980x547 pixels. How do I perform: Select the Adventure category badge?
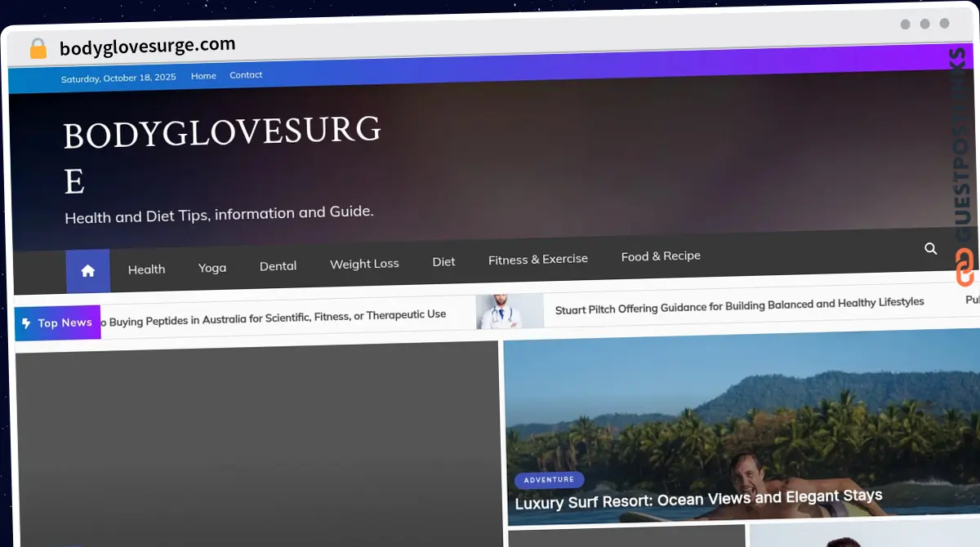[549, 480]
